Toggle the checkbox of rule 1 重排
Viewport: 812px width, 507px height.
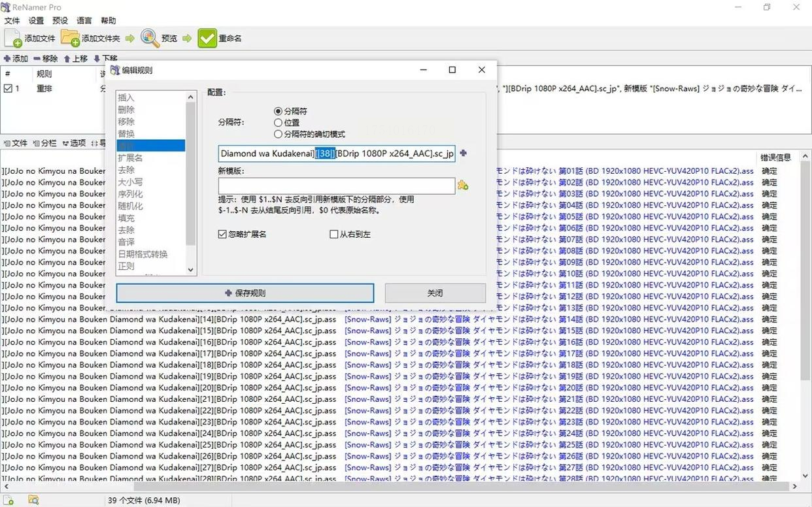click(x=8, y=88)
